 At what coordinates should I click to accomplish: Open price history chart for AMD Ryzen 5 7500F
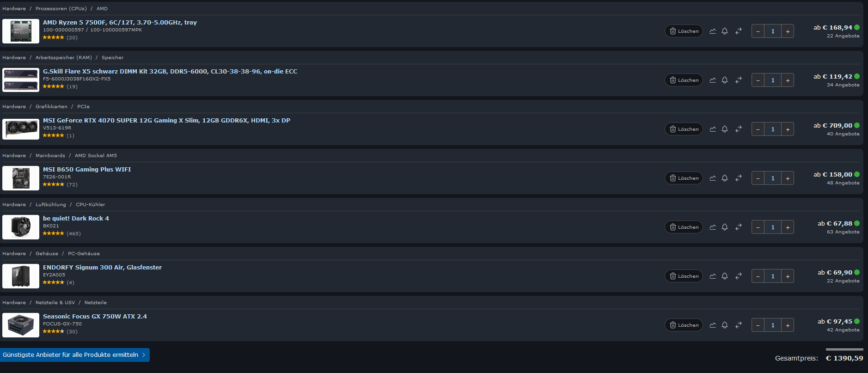tap(712, 31)
